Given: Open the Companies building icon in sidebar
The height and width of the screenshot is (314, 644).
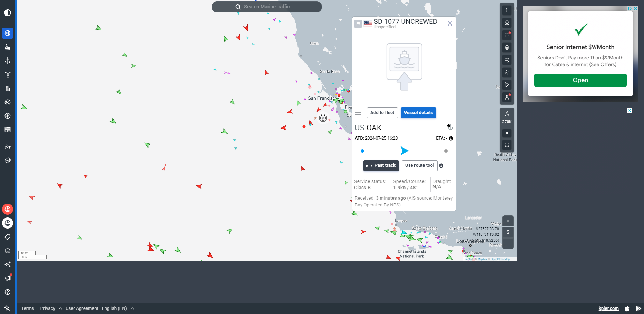Looking at the screenshot, I should pyautogui.click(x=8, y=88).
